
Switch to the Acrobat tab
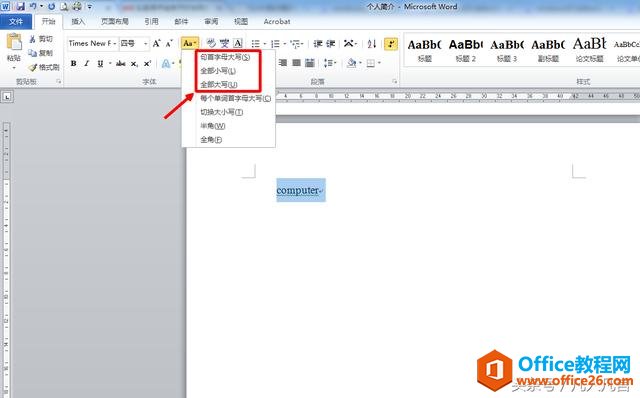[277, 22]
